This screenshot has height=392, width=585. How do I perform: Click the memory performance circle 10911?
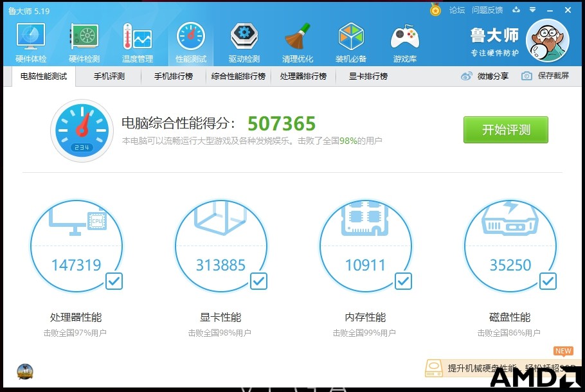366,245
